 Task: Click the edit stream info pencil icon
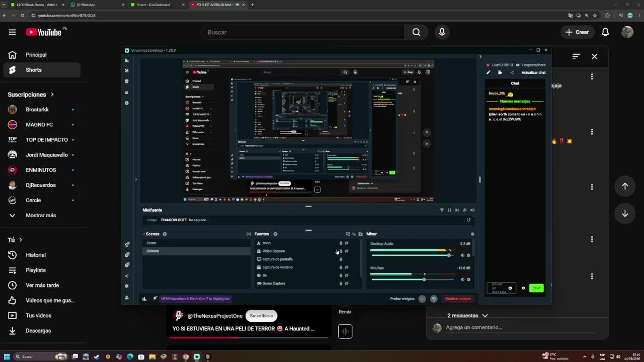pyautogui.click(x=488, y=72)
